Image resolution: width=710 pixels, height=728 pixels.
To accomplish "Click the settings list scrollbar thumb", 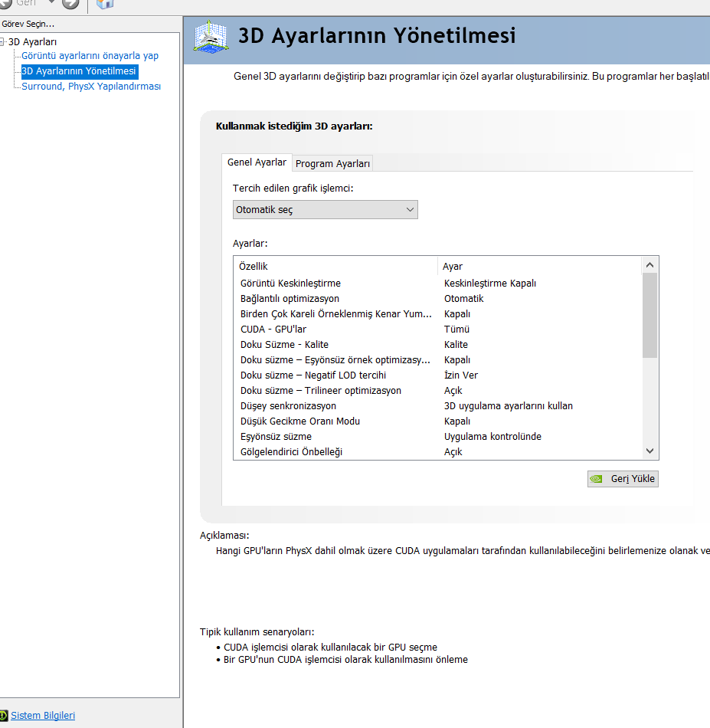I will (x=649, y=315).
